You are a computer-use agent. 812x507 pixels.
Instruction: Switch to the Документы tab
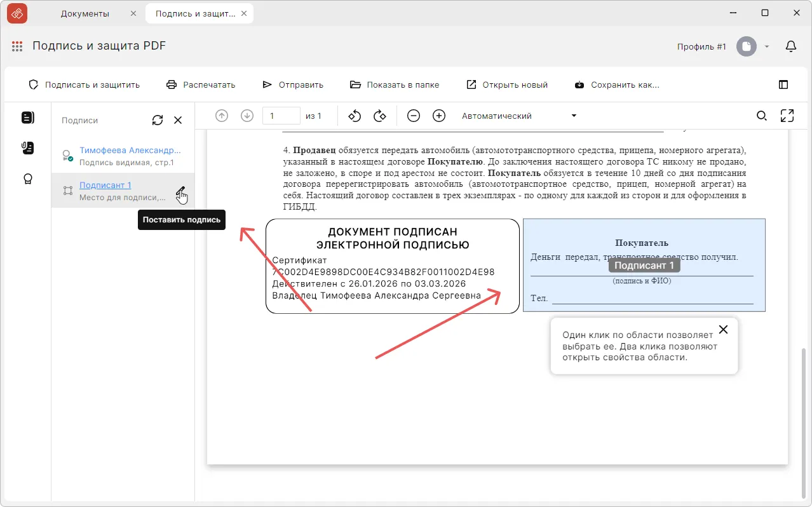85,13
